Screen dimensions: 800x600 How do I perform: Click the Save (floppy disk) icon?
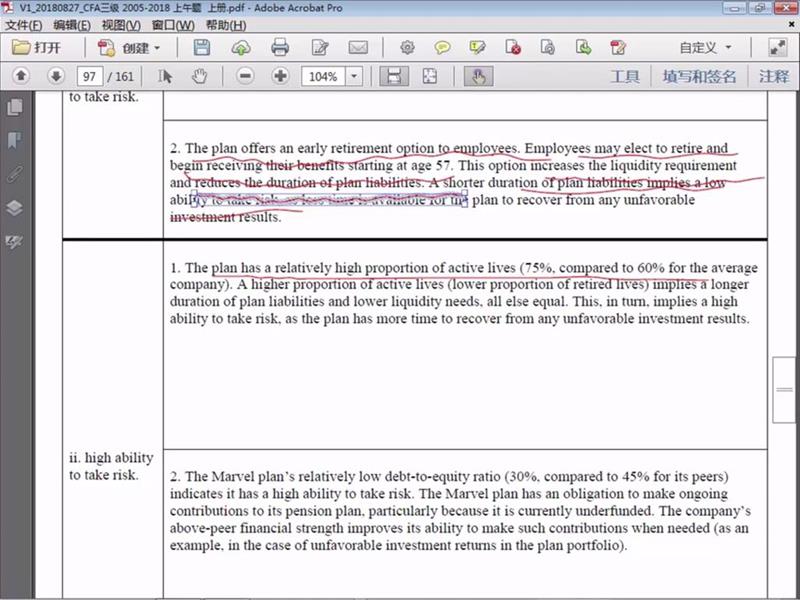[x=202, y=47]
